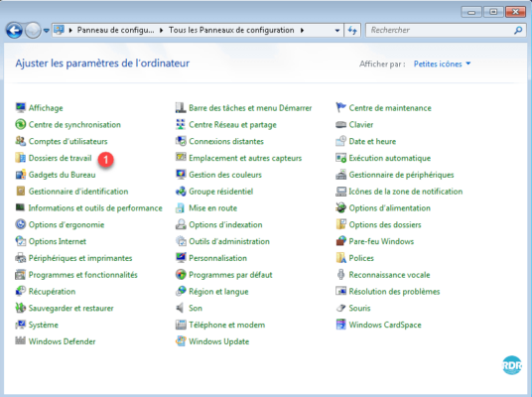Screen dimensions: 532x397
Task: Expand arrow after Tous les Panneaux de configuration
Action: click(x=302, y=30)
